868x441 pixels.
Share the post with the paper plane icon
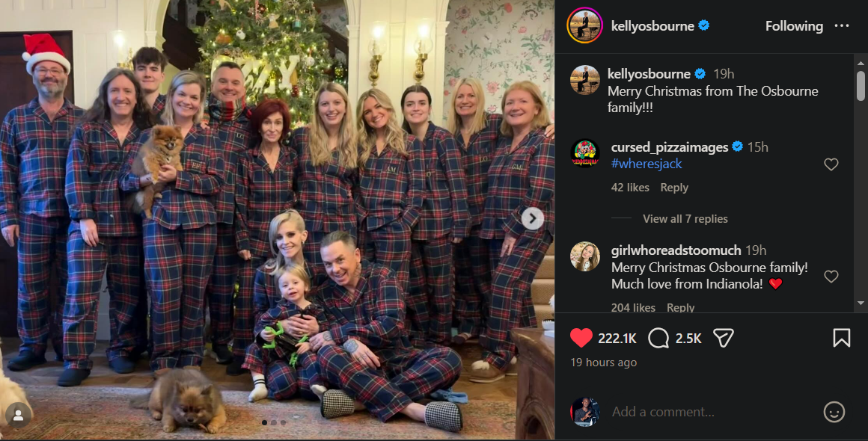722,339
